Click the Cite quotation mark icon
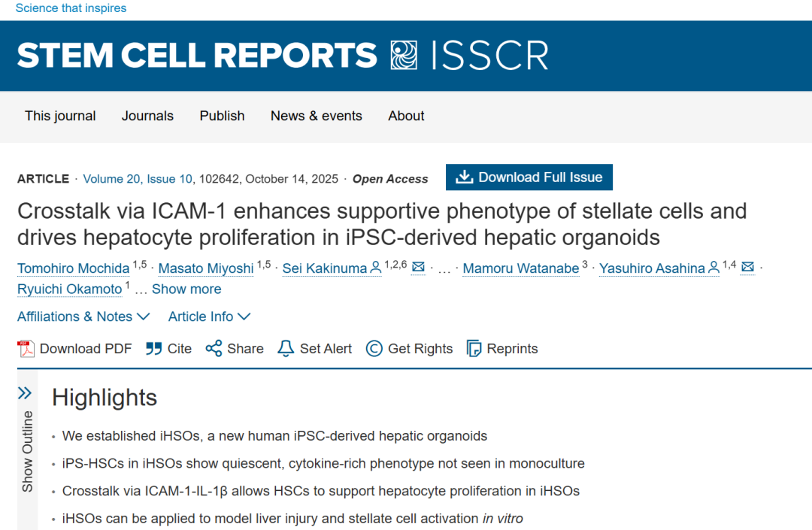 coord(154,349)
